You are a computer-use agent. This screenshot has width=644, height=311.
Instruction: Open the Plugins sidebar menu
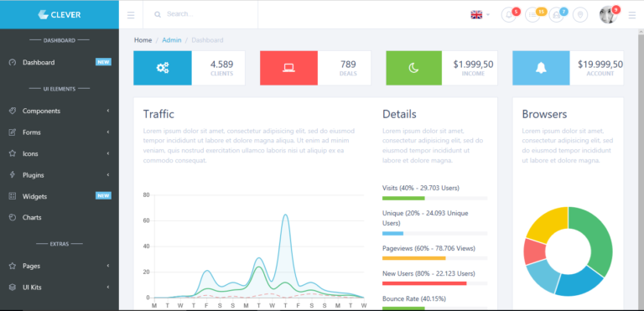[x=60, y=175]
